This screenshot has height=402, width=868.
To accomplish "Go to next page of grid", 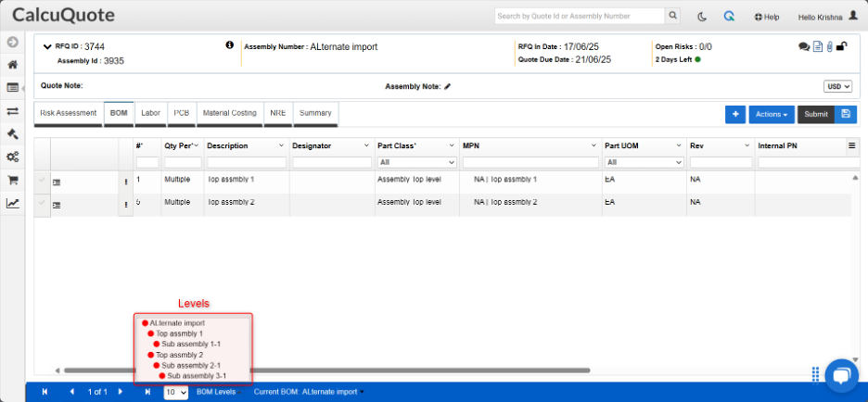I will coord(121,392).
